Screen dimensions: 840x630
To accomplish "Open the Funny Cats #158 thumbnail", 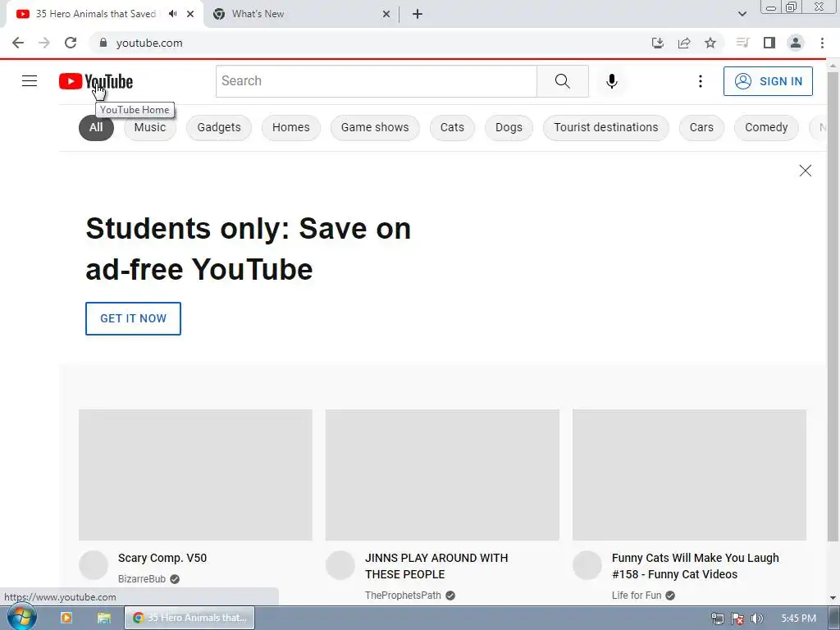I will (689, 475).
